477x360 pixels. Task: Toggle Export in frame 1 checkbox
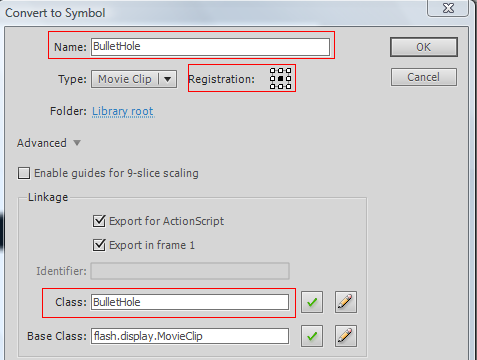click(99, 245)
